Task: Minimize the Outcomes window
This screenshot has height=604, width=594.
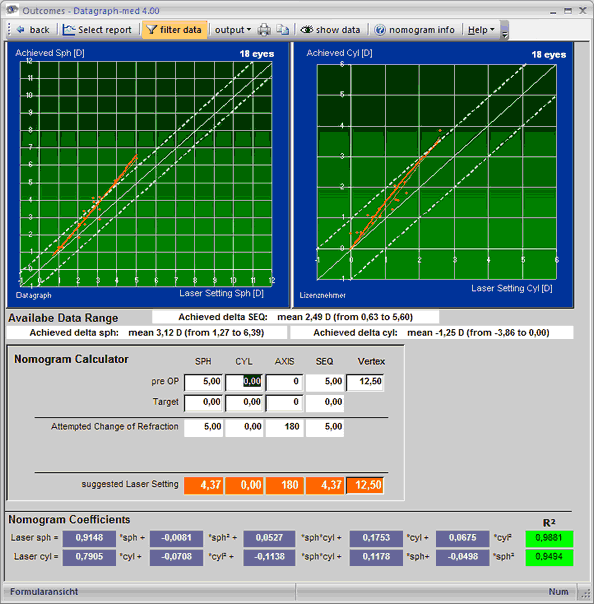Action: click(x=553, y=11)
